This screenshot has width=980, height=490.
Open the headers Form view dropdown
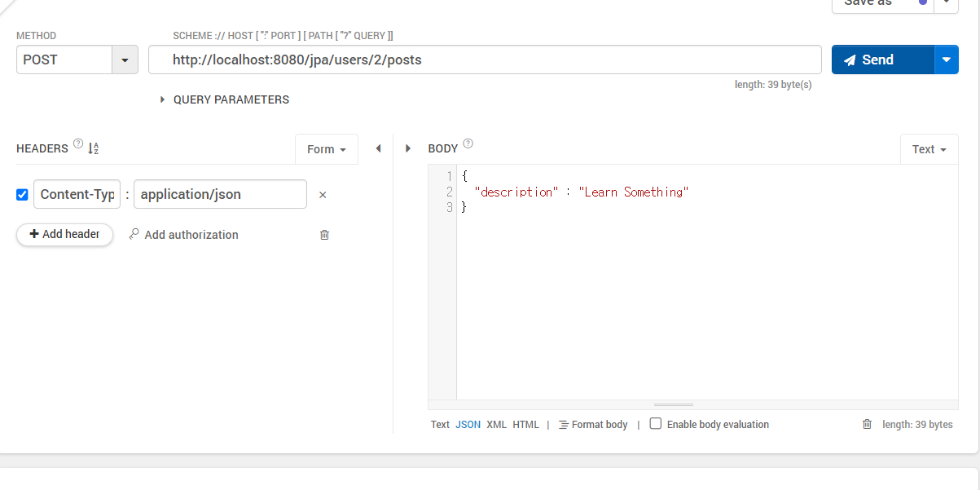(x=327, y=149)
